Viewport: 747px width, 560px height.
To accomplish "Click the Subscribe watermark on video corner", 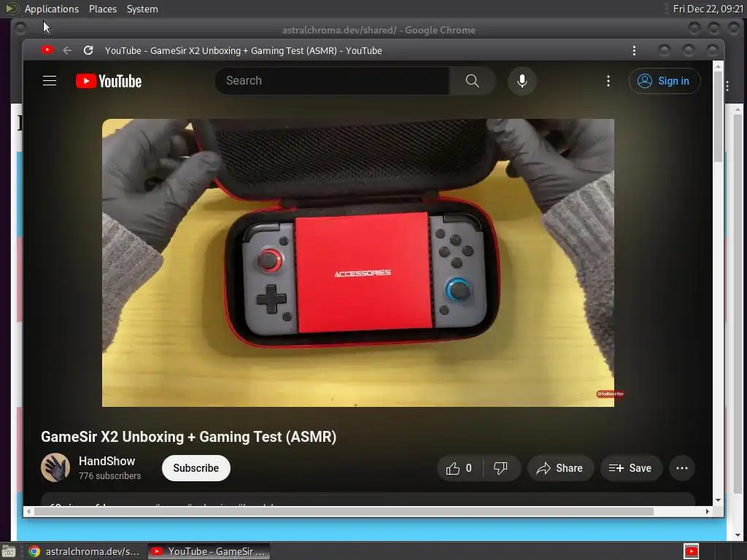I will pyautogui.click(x=611, y=394).
